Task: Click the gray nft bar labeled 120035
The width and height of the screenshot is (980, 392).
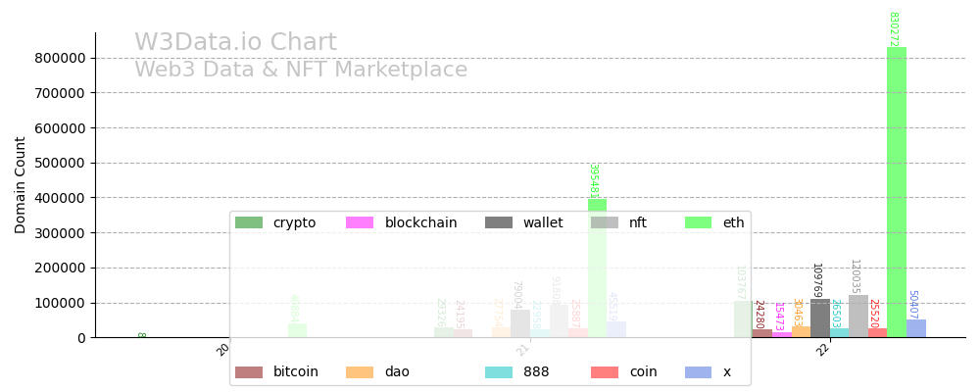Action: tap(858, 317)
